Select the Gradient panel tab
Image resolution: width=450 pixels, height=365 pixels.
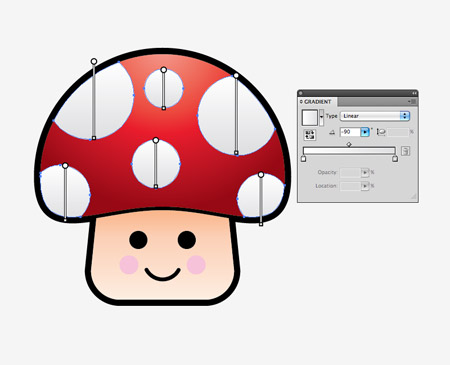[x=317, y=102]
